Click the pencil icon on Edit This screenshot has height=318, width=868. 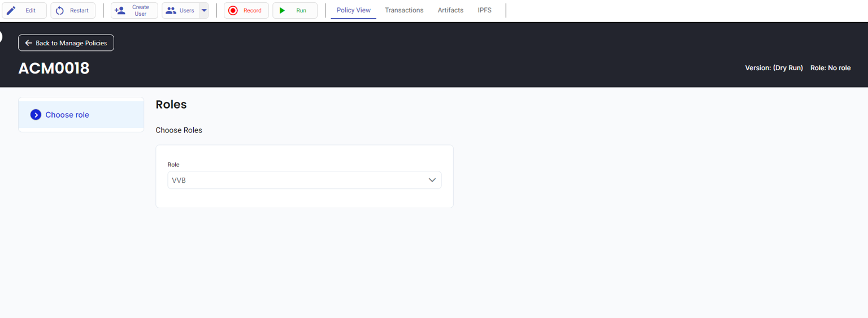coord(11,10)
